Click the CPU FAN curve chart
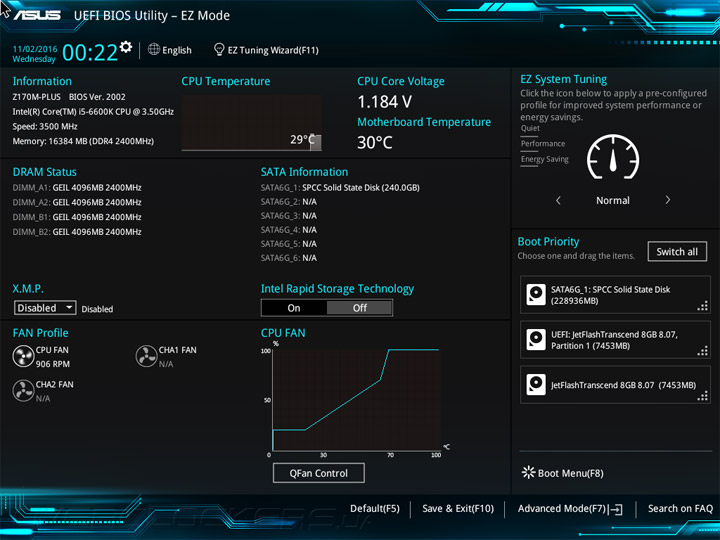Image resolution: width=720 pixels, height=540 pixels. tap(356, 400)
